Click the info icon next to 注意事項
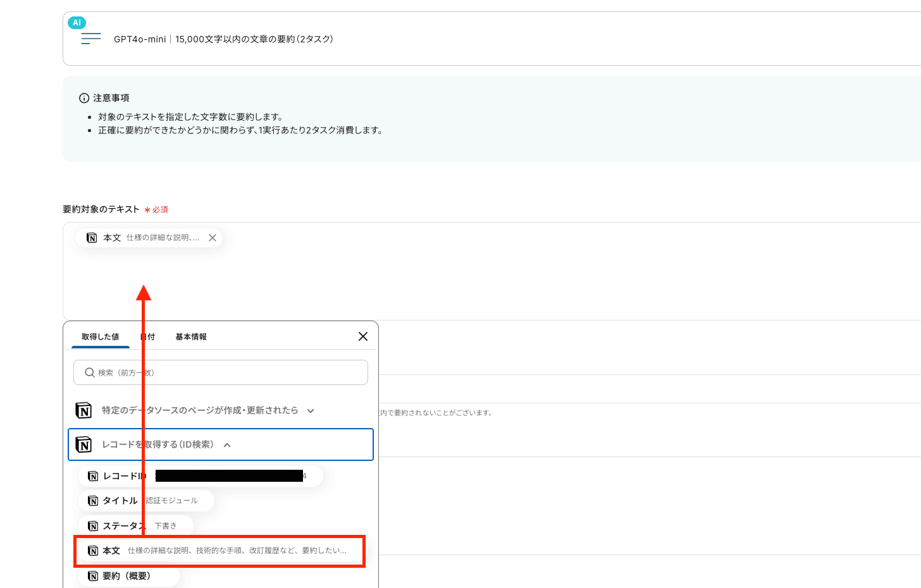This screenshot has width=921, height=588. pyautogui.click(x=83, y=98)
